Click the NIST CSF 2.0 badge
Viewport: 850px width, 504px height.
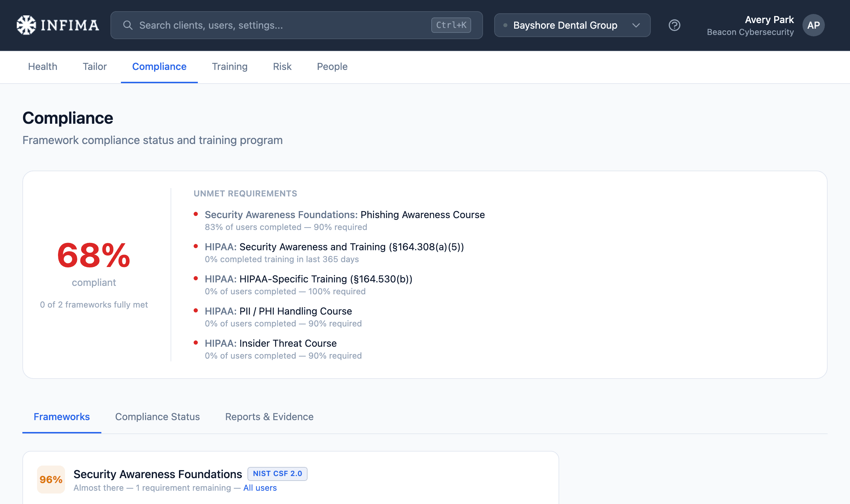(x=278, y=474)
